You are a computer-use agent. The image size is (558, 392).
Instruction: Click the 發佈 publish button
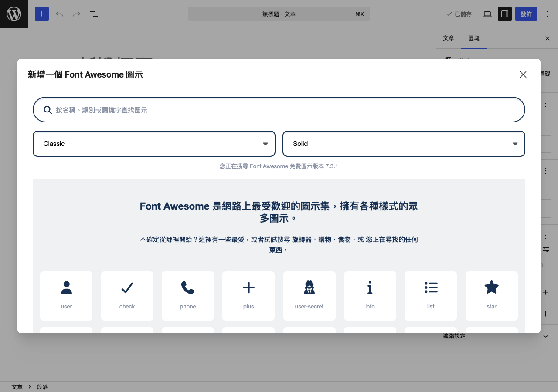526,14
